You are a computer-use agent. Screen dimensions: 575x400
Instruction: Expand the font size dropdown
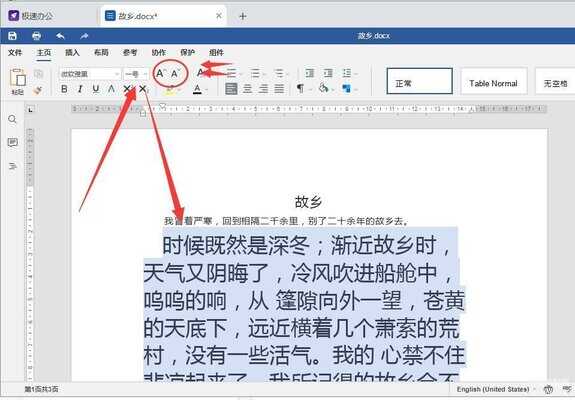tap(145, 74)
